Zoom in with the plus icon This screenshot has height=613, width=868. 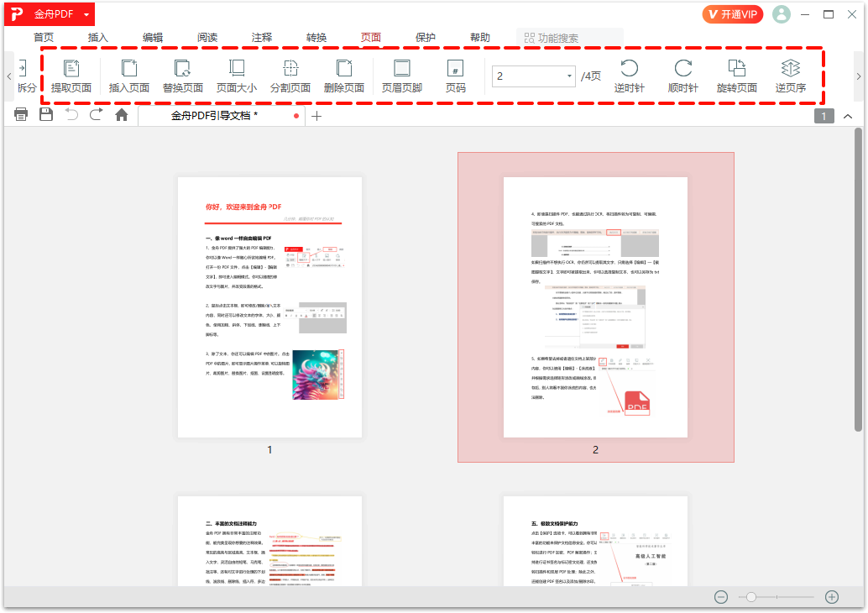(831, 596)
